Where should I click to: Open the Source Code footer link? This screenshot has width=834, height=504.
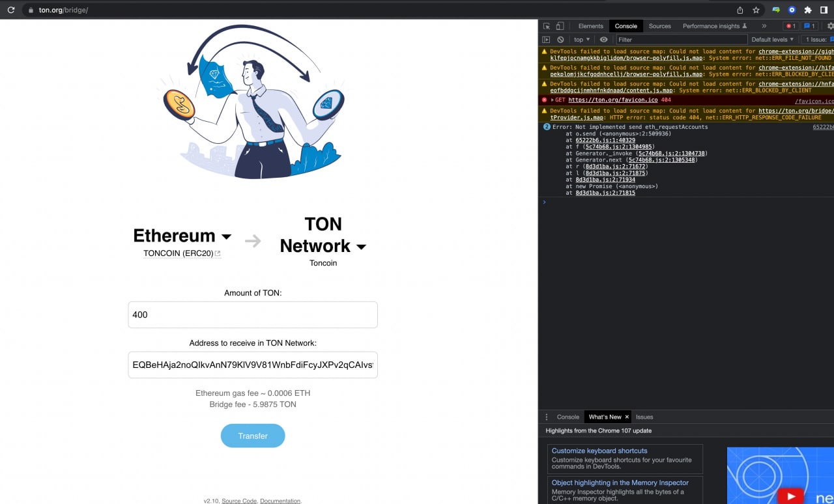coord(239,501)
